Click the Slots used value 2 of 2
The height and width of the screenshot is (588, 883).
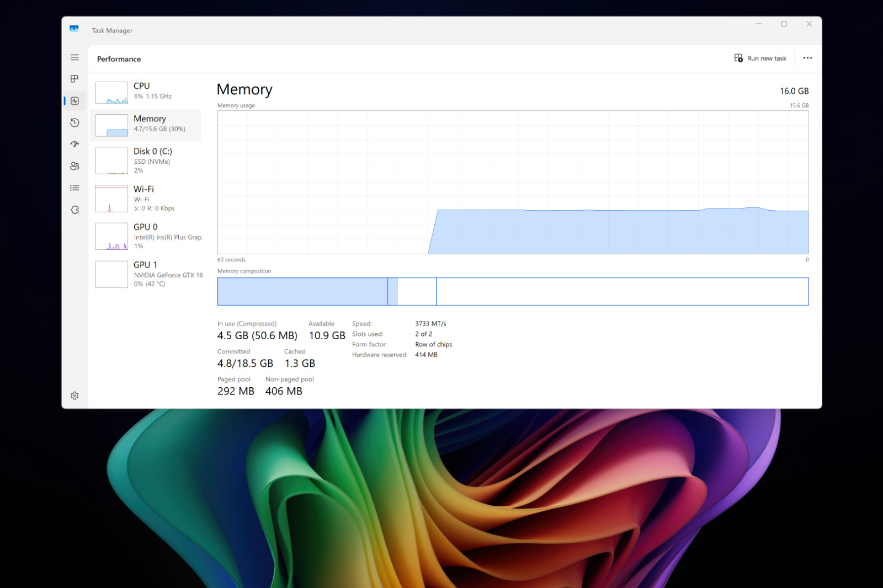pyautogui.click(x=423, y=334)
